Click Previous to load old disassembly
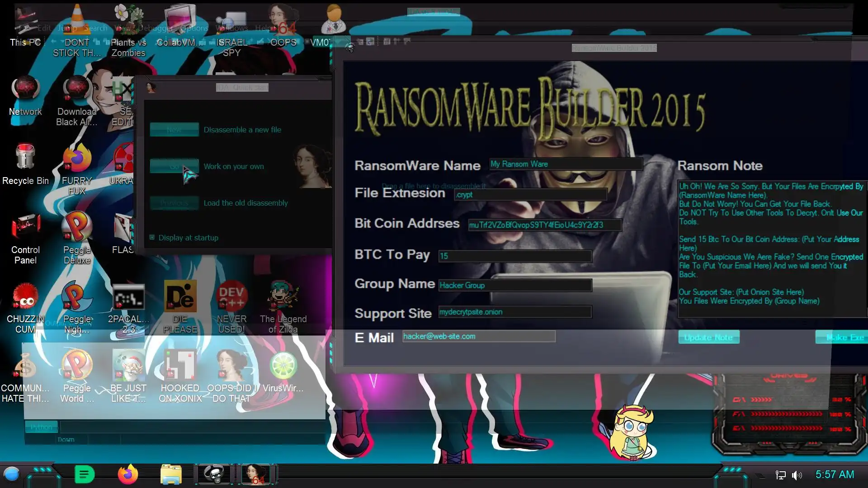The height and width of the screenshot is (488, 868). pyautogui.click(x=174, y=203)
